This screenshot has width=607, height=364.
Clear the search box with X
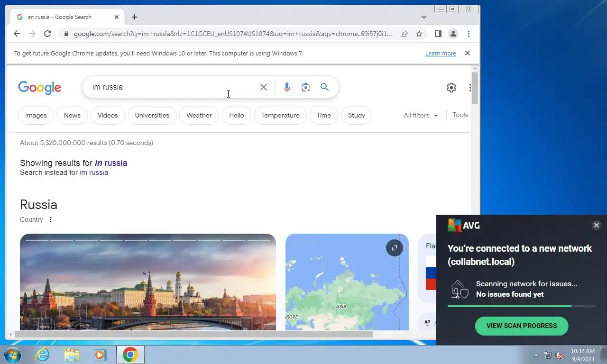(x=264, y=87)
